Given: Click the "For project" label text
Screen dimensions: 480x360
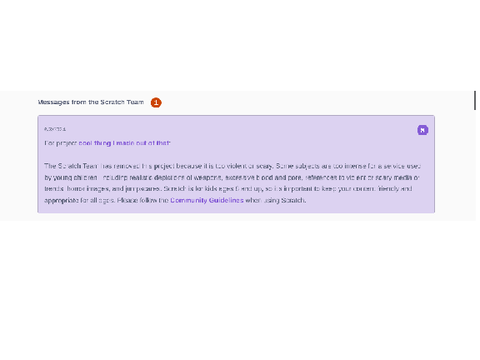Looking at the screenshot, I should tap(61, 143).
